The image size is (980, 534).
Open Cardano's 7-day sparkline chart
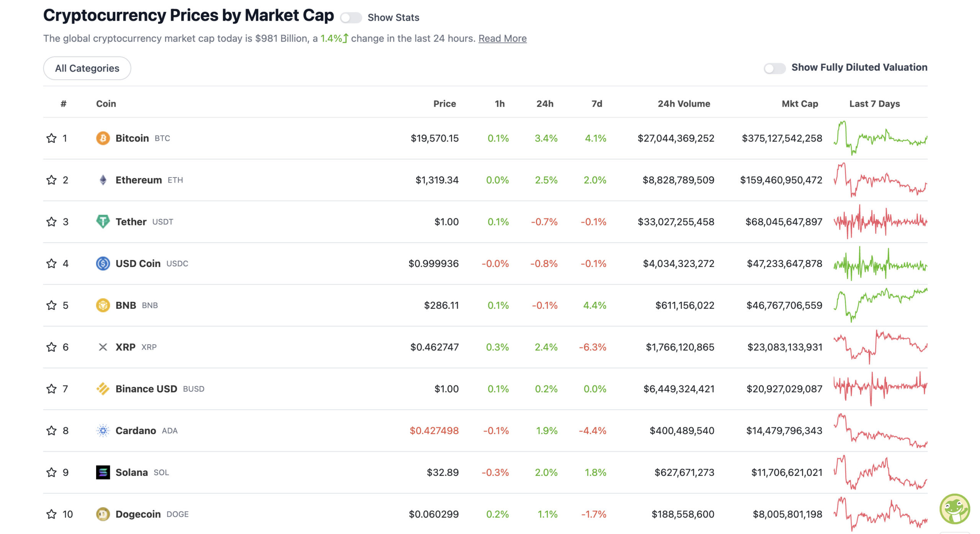(x=880, y=430)
